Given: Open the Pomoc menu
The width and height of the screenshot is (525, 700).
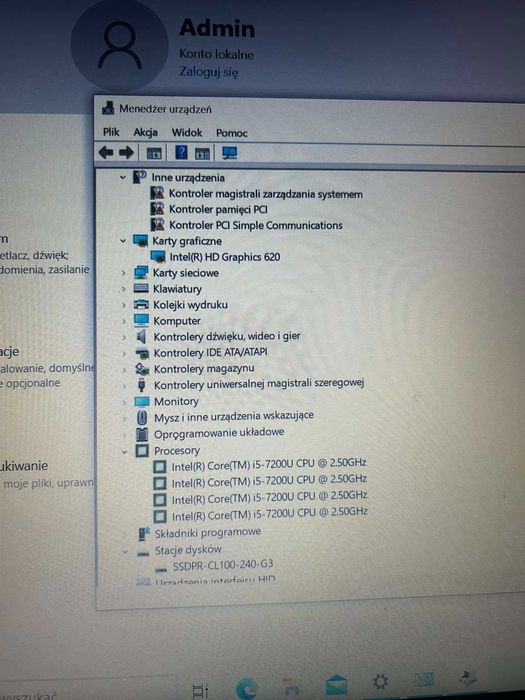Looking at the screenshot, I should point(232,133).
